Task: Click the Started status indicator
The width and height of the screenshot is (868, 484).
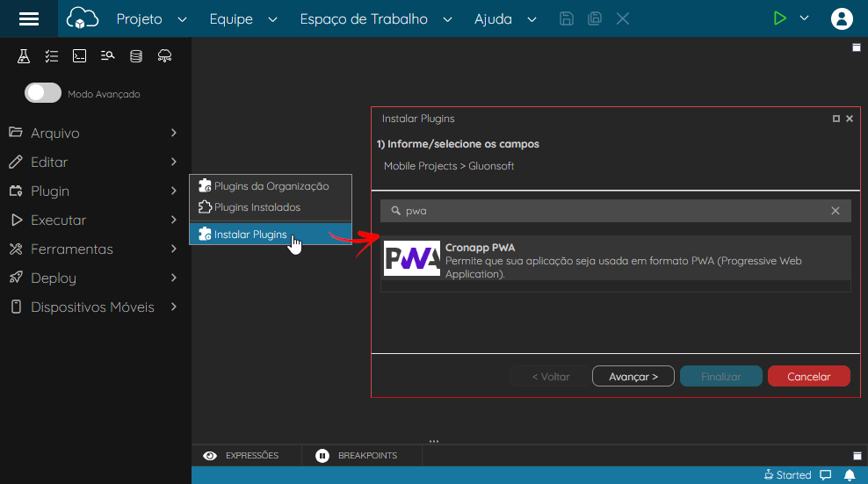Action: [787, 475]
